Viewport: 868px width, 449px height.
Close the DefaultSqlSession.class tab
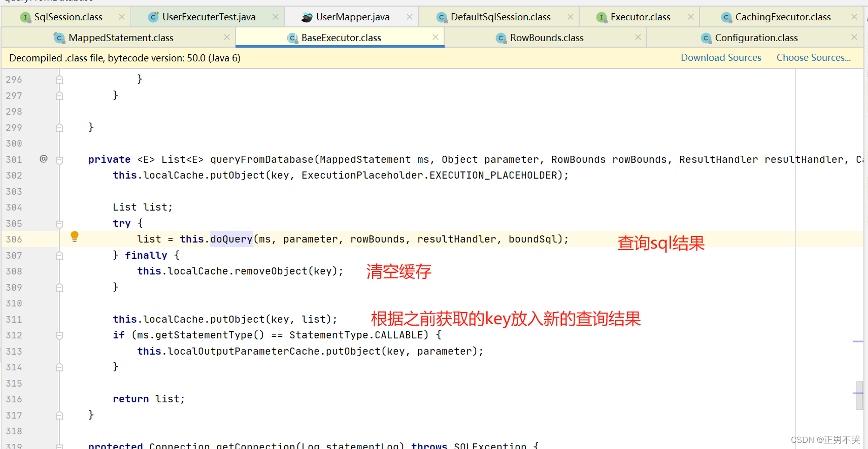(571, 17)
